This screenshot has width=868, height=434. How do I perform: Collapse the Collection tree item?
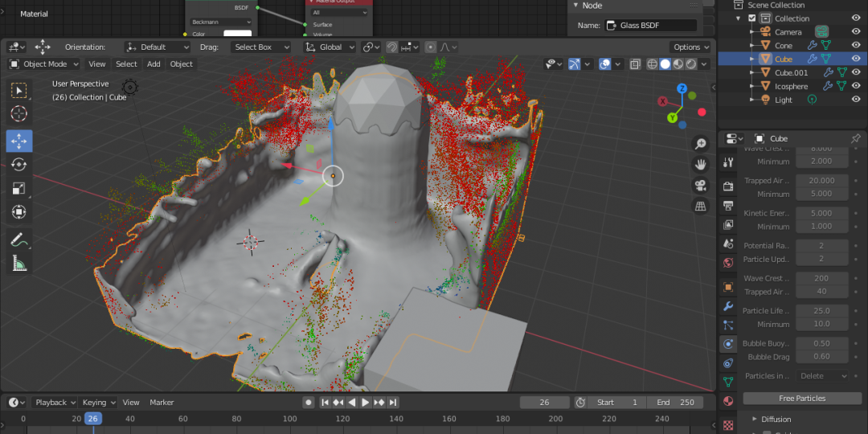[x=739, y=18]
